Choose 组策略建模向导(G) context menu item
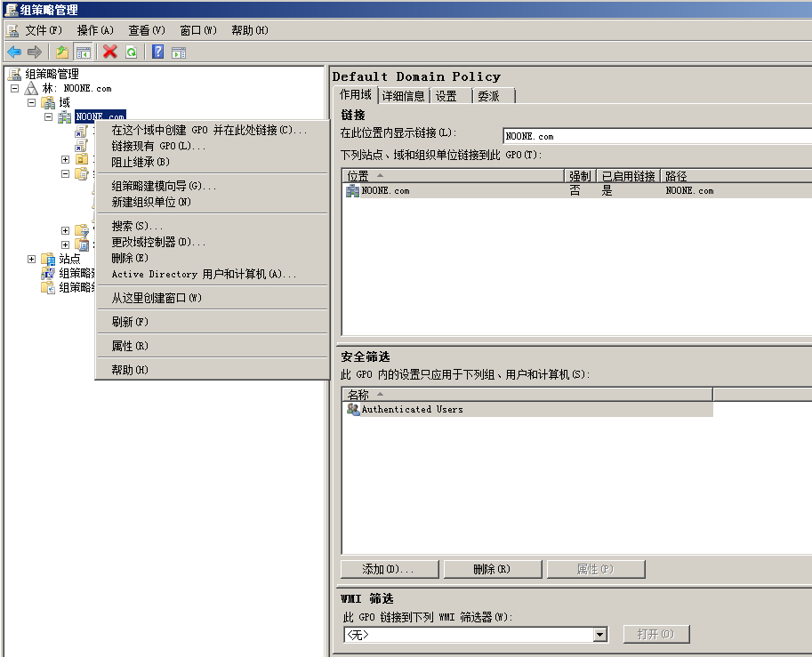 pyautogui.click(x=213, y=186)
